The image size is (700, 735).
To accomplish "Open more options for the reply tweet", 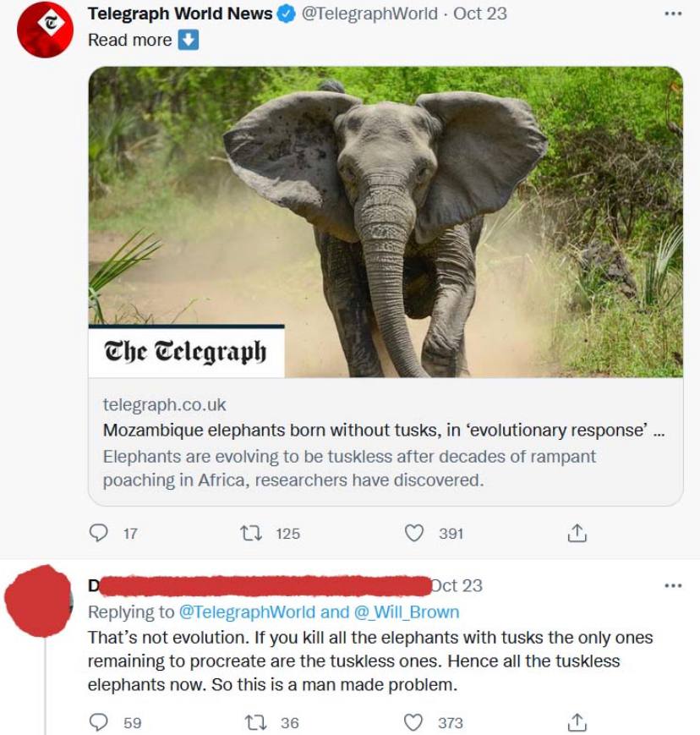I will click(672, 585).
